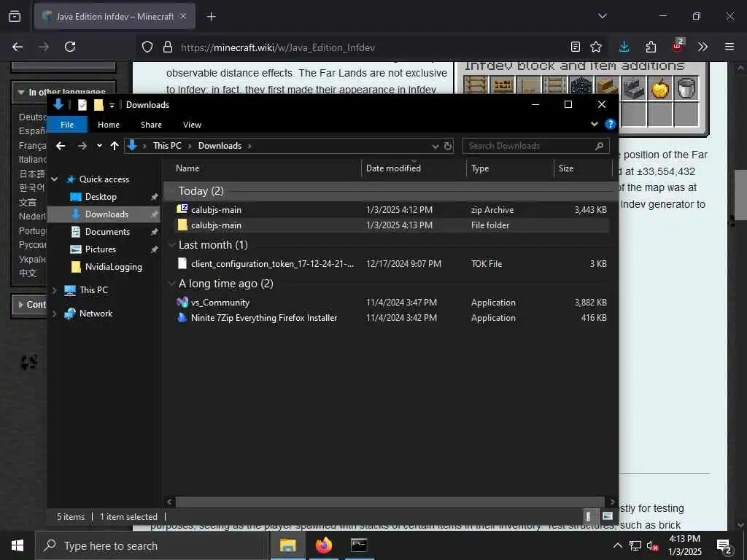Screen dimensions: 747x560
Task: Open Customize Quick Access Toolbar dropdown
Action: tap(112, 105)
